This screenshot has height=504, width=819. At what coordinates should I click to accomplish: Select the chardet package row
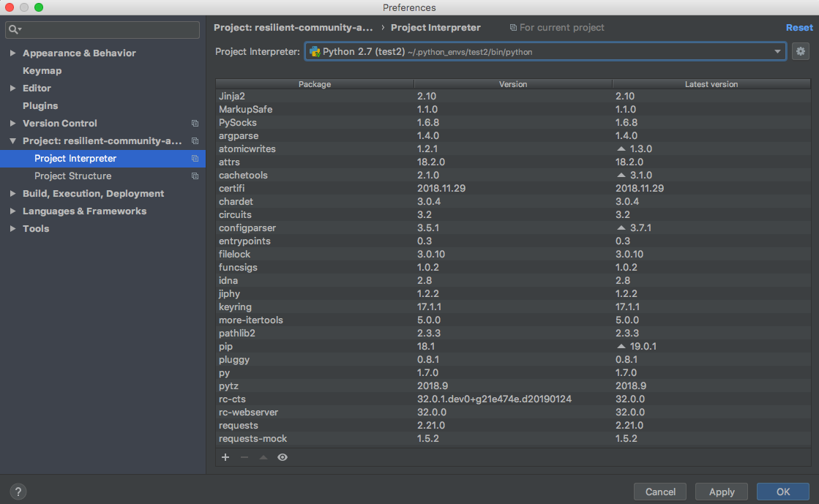click(x=513, y=202)
